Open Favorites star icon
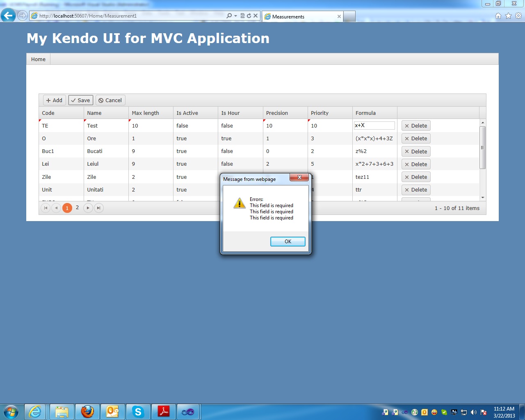525x420 pixels. coord(508,16)
